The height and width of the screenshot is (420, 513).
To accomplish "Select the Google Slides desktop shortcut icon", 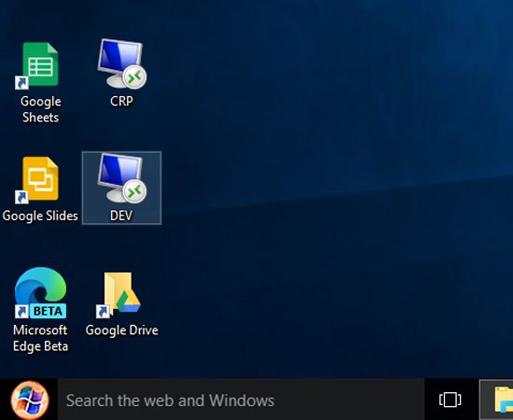I will click(37, 180).
